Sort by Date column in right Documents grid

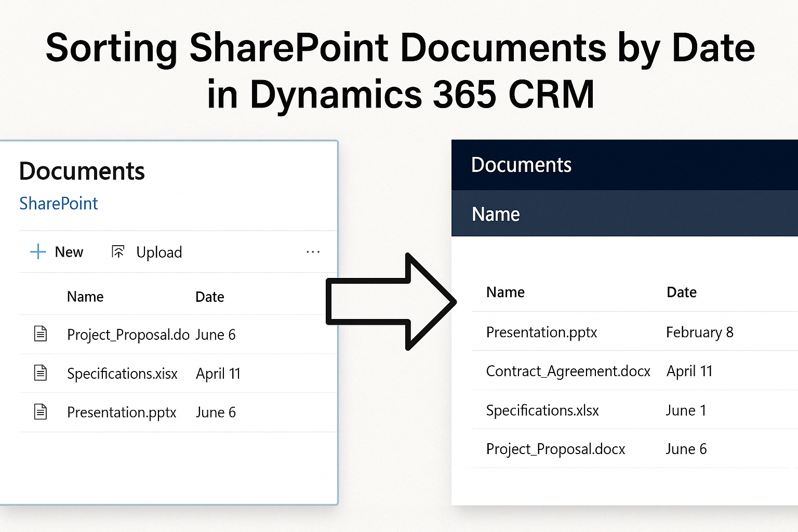[x=682, y=292]
